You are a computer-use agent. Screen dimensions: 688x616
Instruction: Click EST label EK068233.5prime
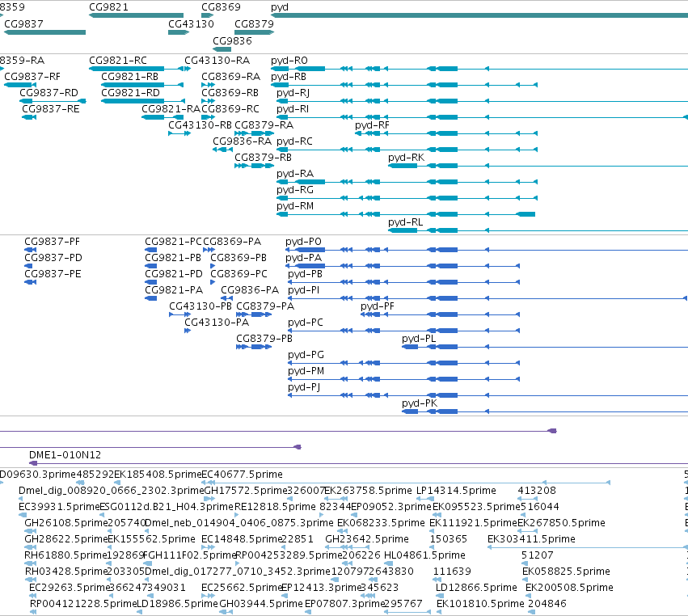tap(381, 523)
